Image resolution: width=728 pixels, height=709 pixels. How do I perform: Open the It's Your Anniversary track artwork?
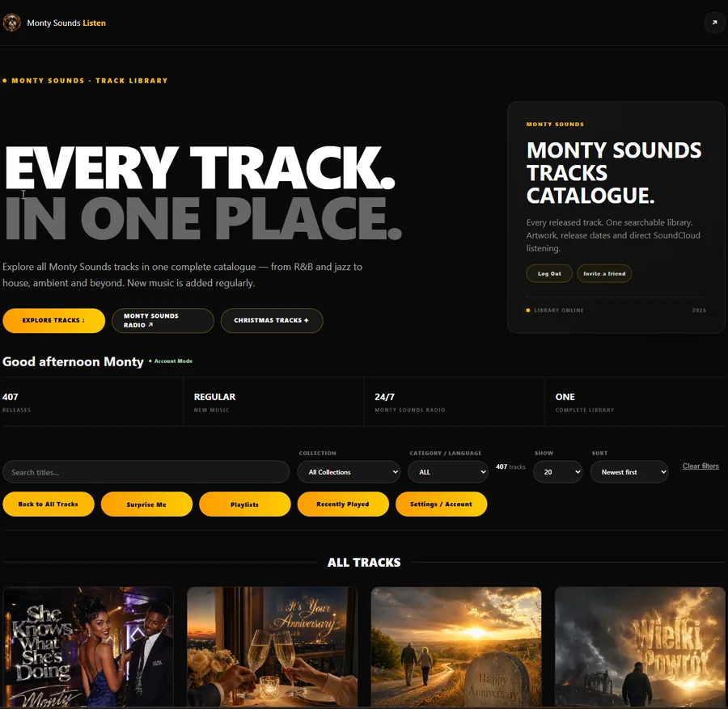pyautogui.click(x=272, y=647)
